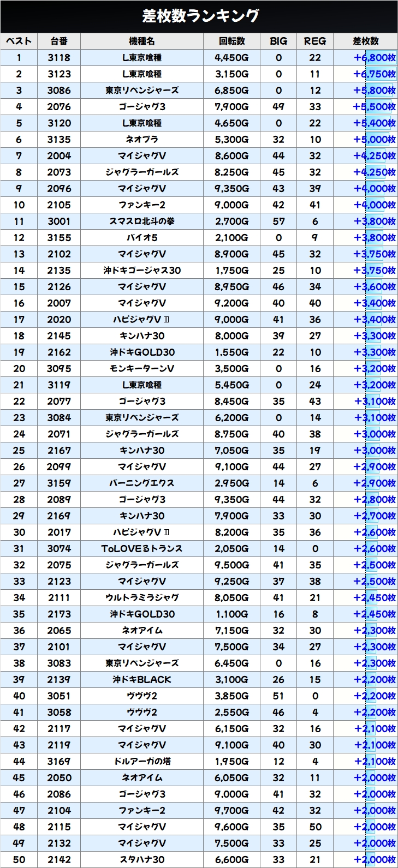Click the スタハナ30 machine name

point(142,860)
